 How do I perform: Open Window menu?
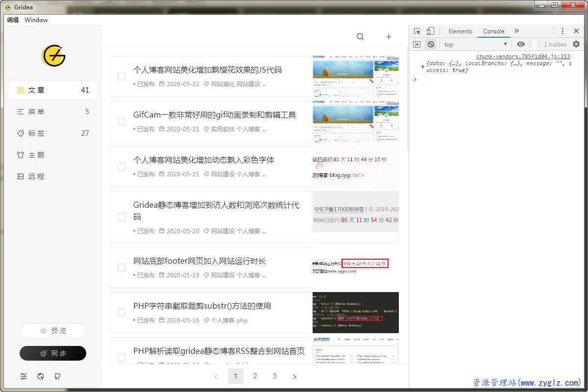click(36, 20)
